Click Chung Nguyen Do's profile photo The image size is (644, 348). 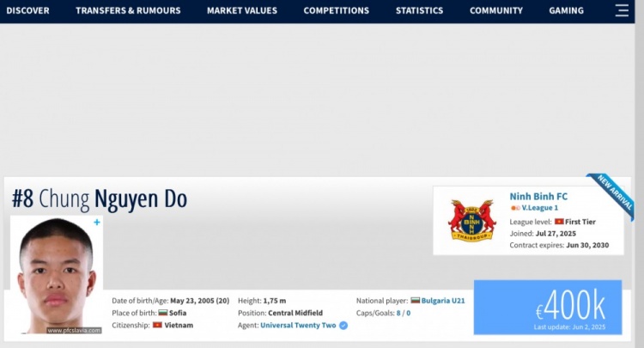(x=57, y=275)
